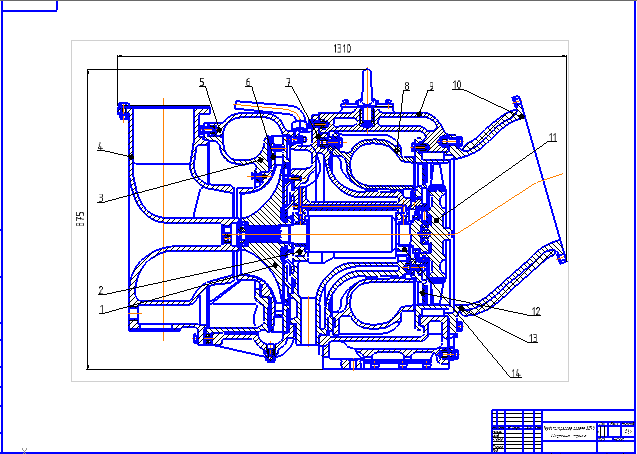Click part callout number 12
The image size is (637, 454).
(536, 311)
